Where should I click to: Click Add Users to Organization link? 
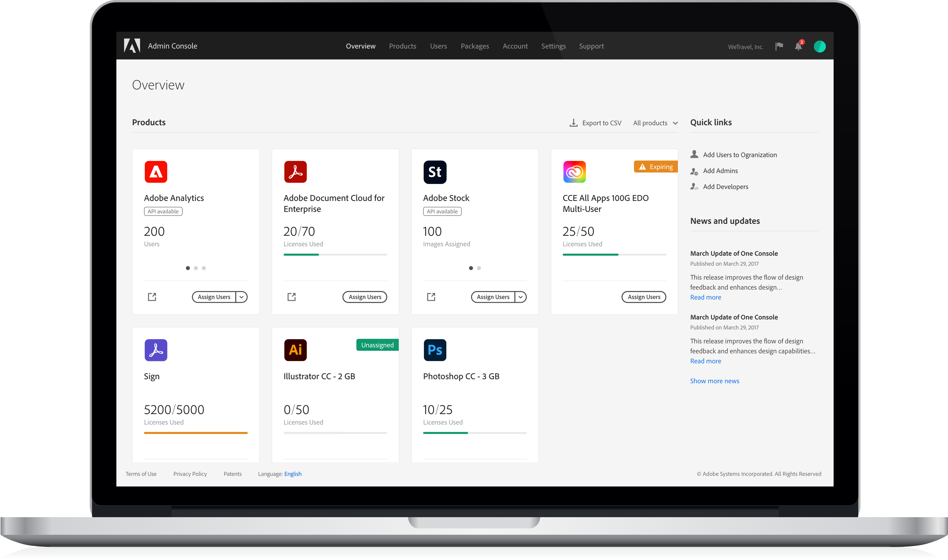tap(740, 155)
